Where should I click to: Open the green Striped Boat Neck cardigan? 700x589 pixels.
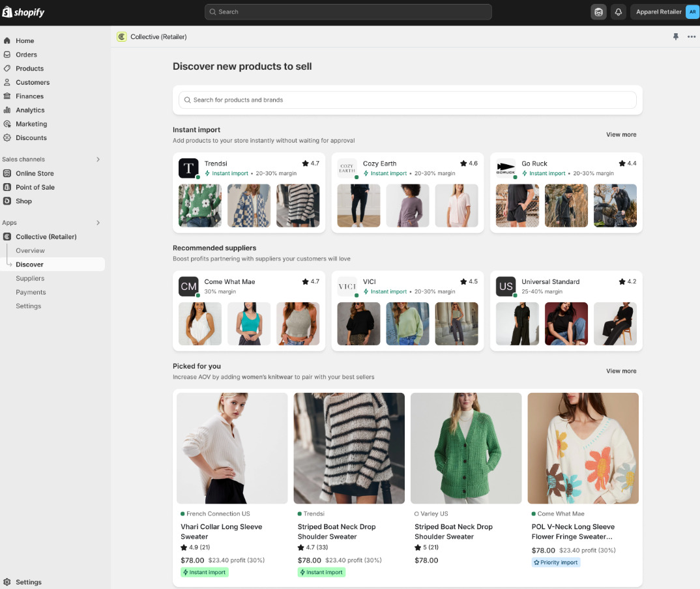click(x=466, y=448)
